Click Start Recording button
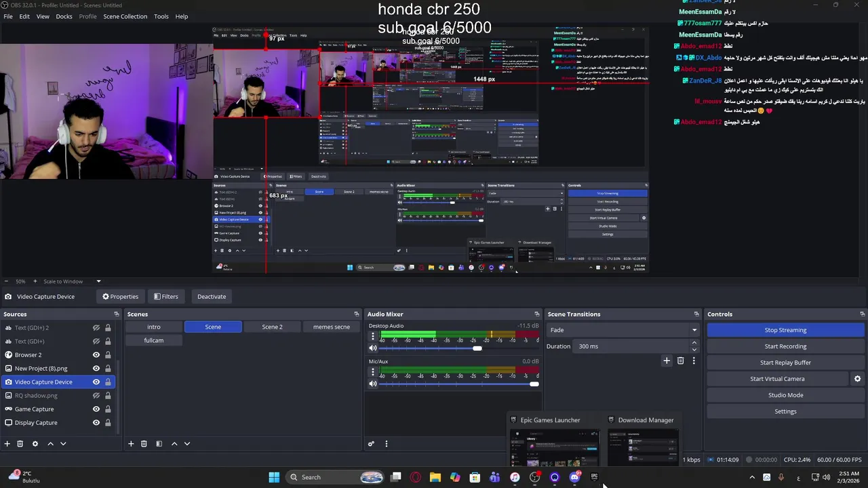 (x=785, y=346)
